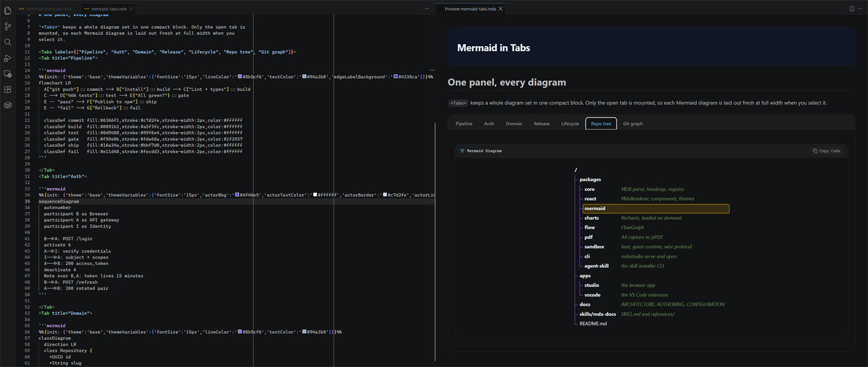Click the #94a3b8 color swatch on line 56
Viewport: 868px width, 367px height.
tap(304, 332)
